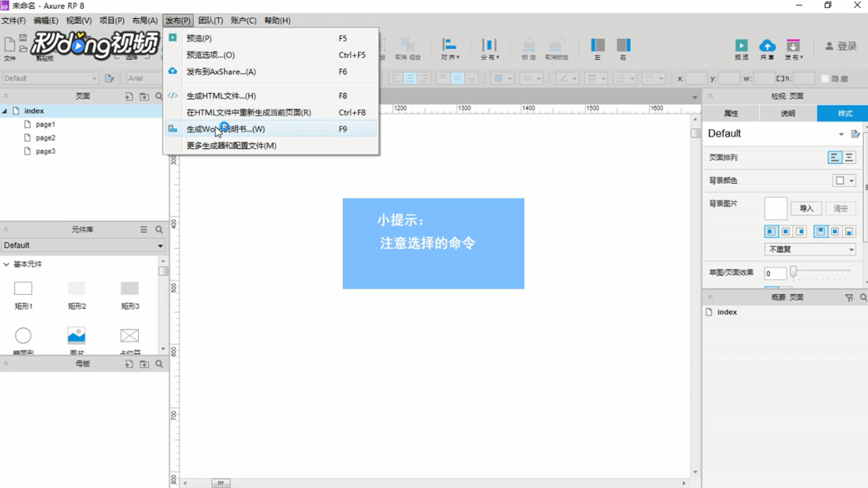The width and height of the screenshot is (868, 488).
Task: Click the 取消锁定 unlock icon
Action: (x=557, y=46)
